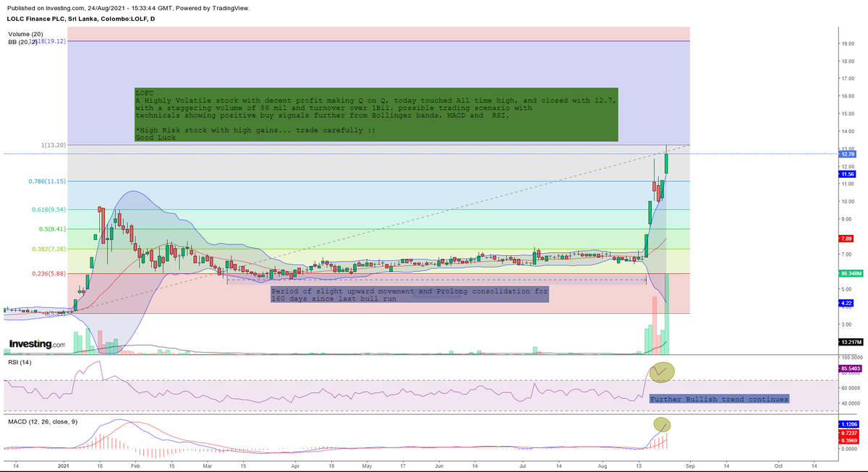Click the red 7.89 price tag
The height and width of the screenshot is (472, 868).
click(846, 238)
